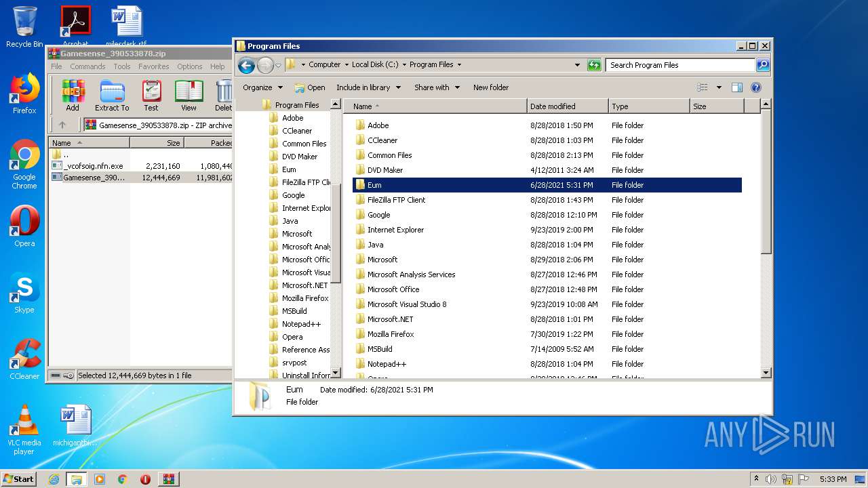Image resolution: width=868 pixels, height=488 pixels.
Task: Open the WinRAR Favorites menu
Action: click(x=154, y=66)
